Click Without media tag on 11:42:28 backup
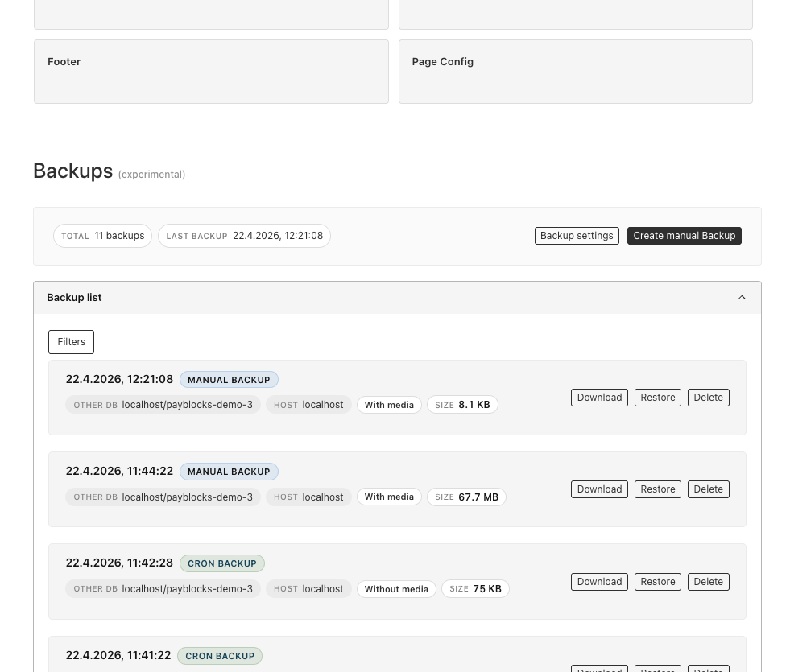The height and width of the screenshot is (672, 786). coord(396,589)
